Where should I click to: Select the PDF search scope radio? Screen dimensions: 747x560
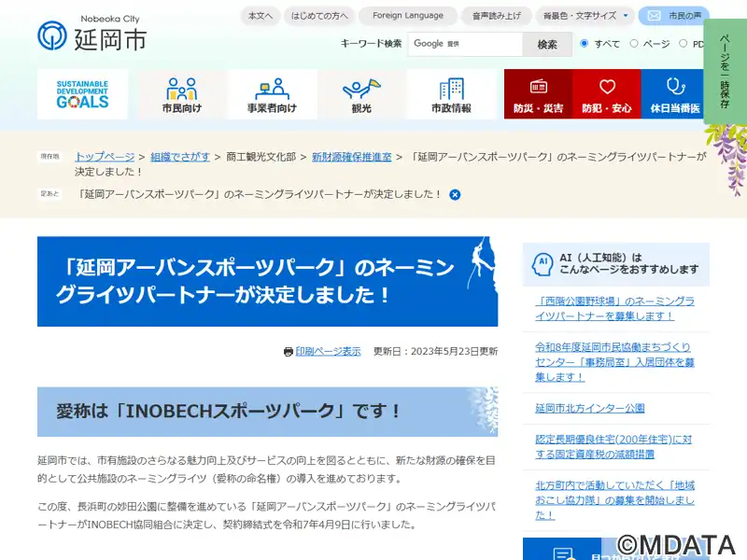click(684, 43)
